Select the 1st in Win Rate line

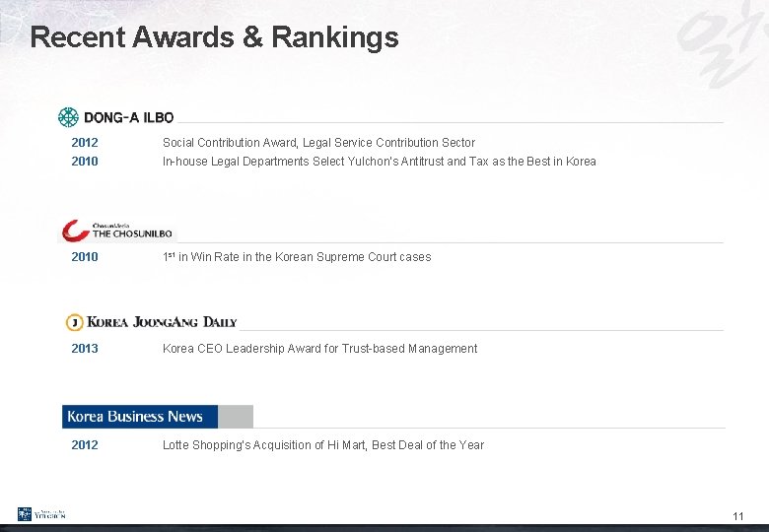[x=297, y=257]
